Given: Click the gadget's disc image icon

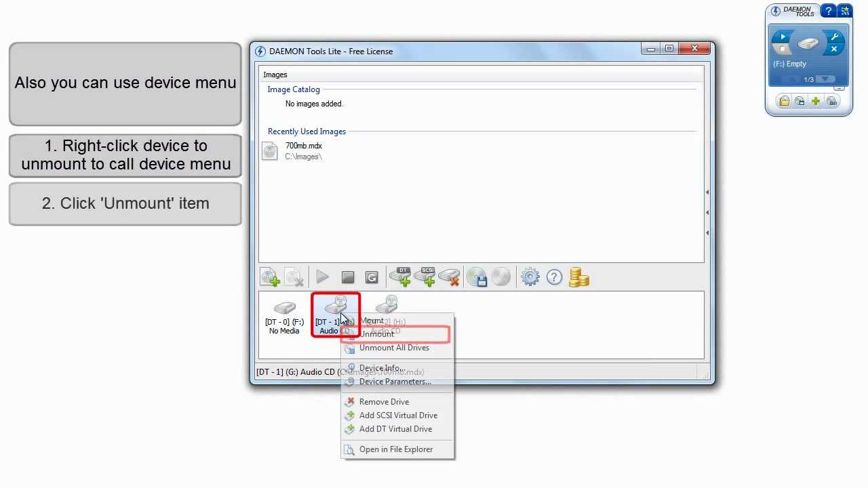Looking at the screenshot, I should tap(800, 101).
